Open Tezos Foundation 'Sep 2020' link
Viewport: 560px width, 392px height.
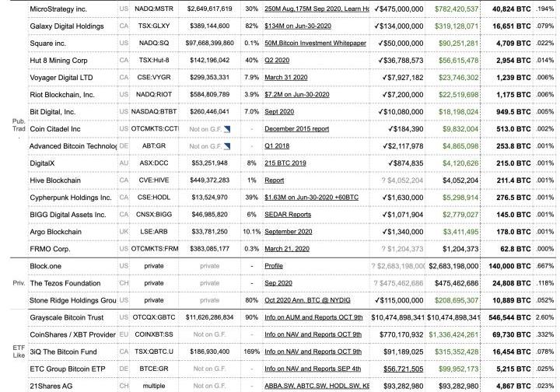pyautogui.click(x=278, y=283)
